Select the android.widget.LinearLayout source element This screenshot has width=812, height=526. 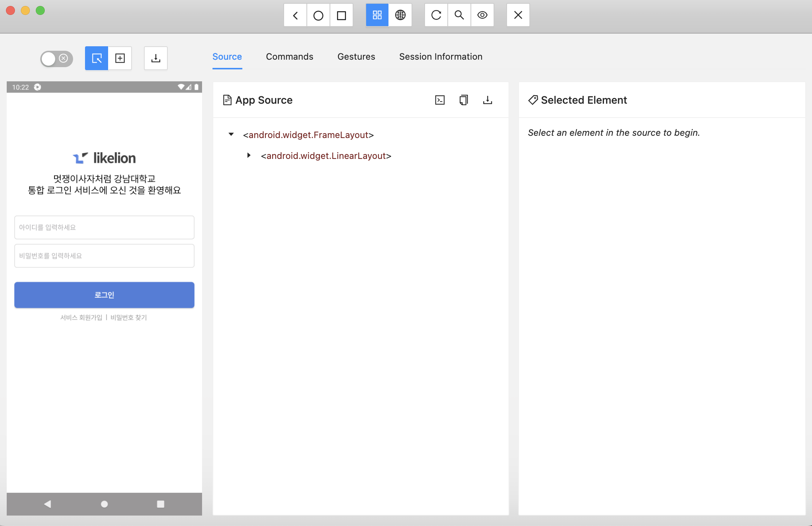[326, 156]
